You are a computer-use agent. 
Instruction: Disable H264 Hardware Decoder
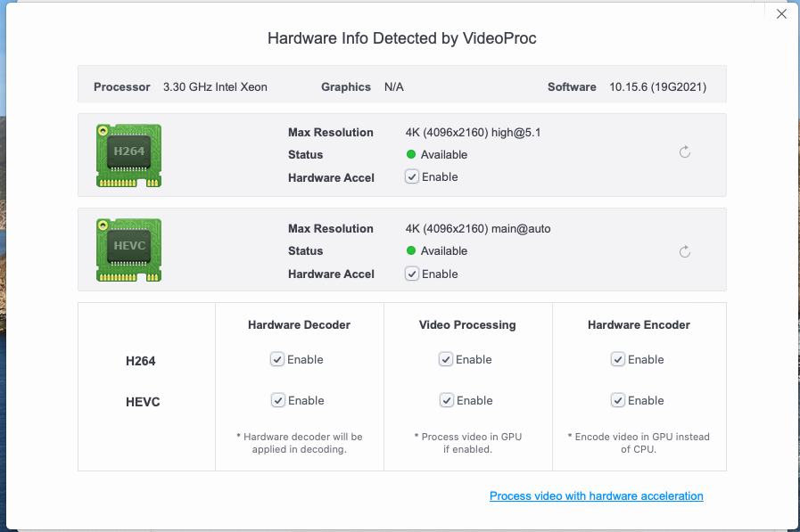point(277,359)
